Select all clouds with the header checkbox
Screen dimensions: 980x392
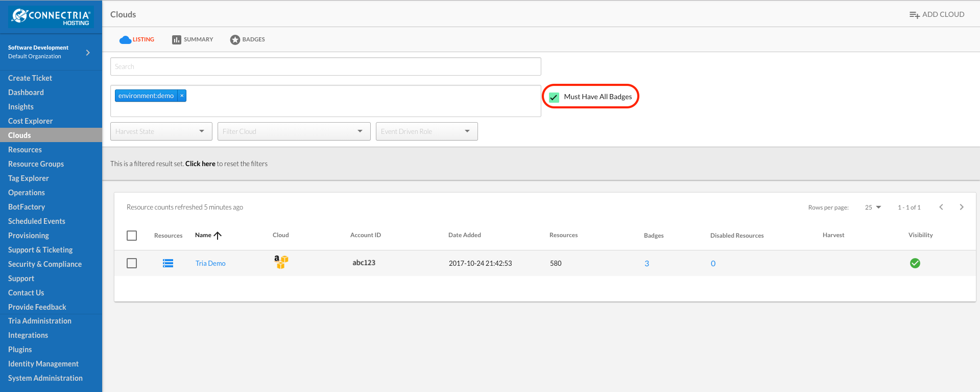point(132,236)
